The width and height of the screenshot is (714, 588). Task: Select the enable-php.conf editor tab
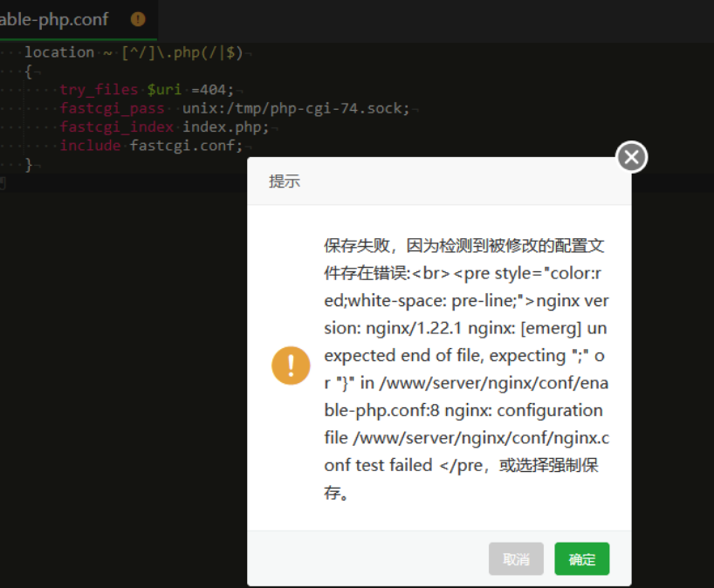pos(79,19)
